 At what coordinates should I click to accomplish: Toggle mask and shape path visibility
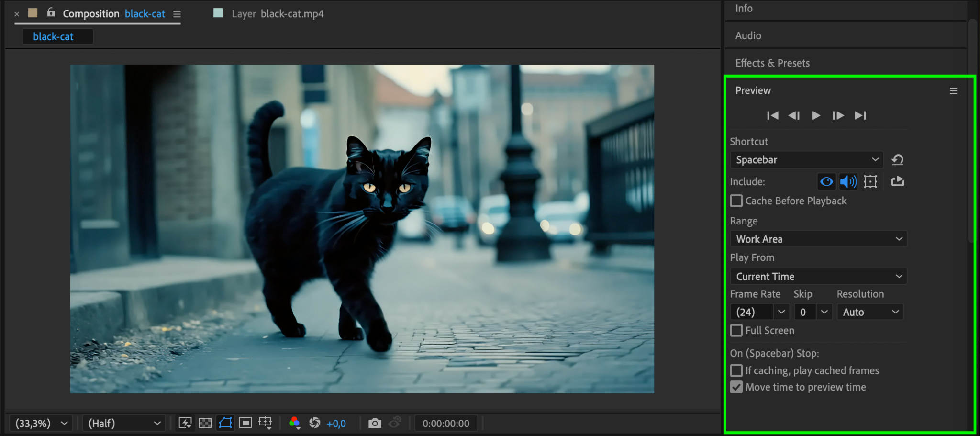pos(225,423)
